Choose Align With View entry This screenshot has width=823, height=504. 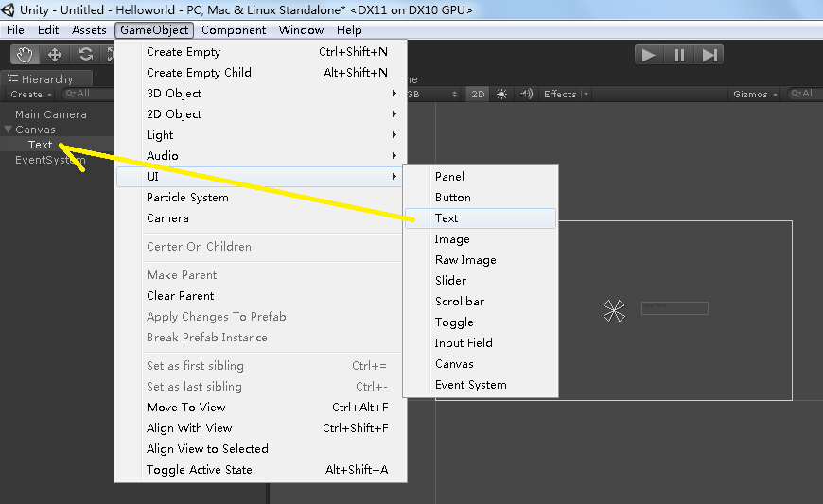[x=261, y=428]
